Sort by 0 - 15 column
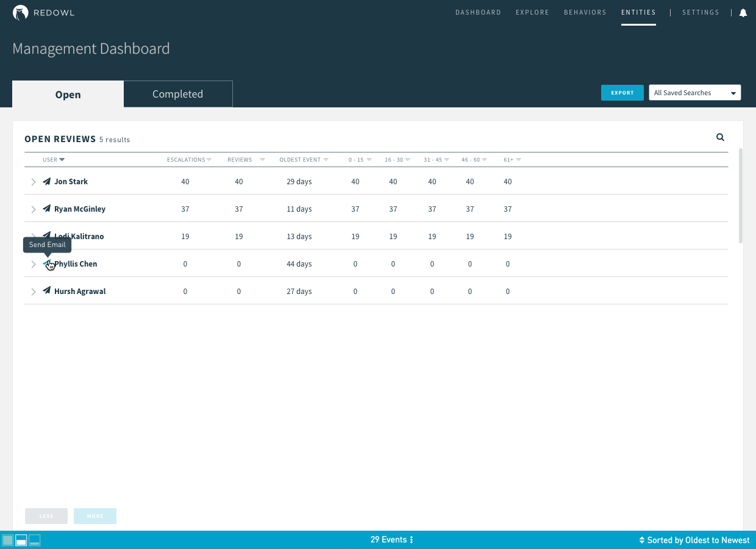Screen dimensions: 756x549 [x=360, y=160]
